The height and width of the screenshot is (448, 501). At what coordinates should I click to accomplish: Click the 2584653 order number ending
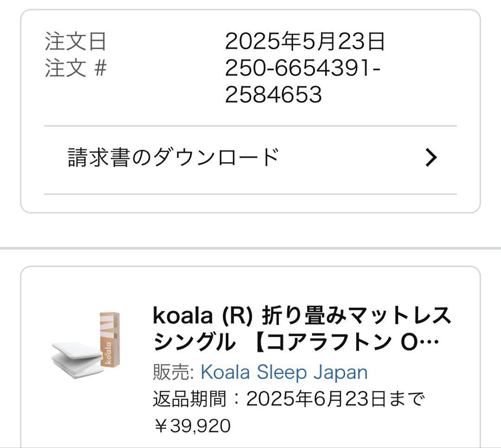273,95
